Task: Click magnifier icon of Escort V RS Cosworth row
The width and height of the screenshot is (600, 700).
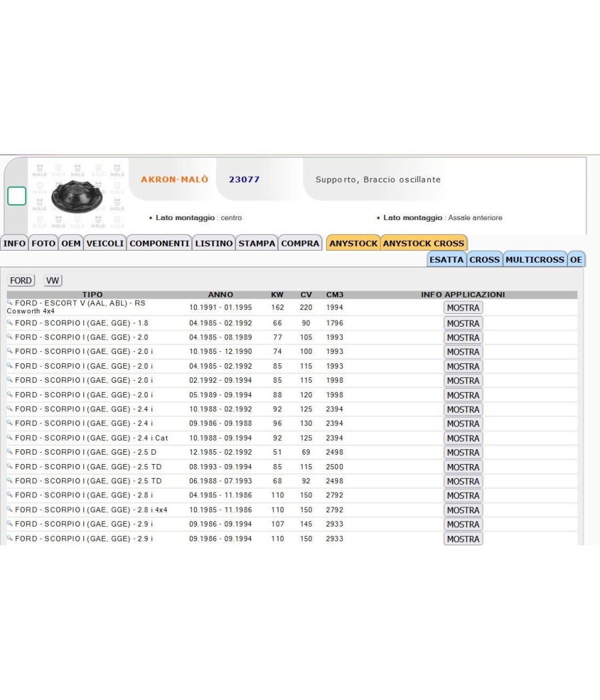Action: tap(10, 302)
